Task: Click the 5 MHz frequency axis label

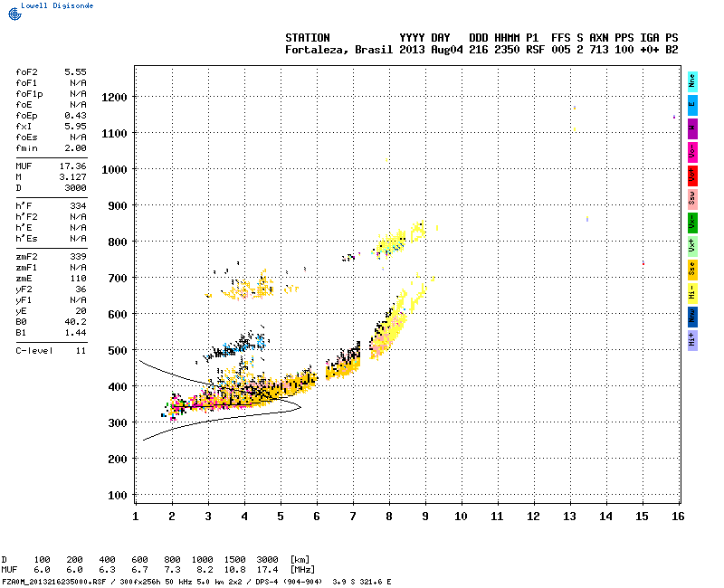Action: (x=281, y=517)
